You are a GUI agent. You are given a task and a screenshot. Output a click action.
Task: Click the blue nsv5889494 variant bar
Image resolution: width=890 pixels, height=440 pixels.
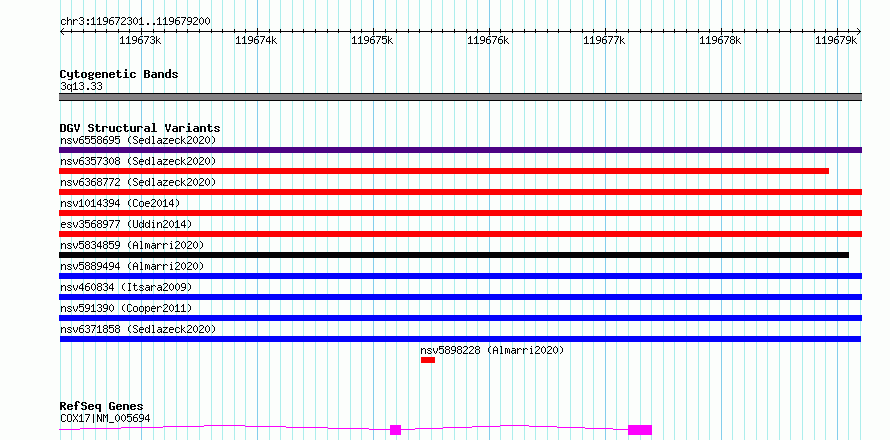coord(460,276)
